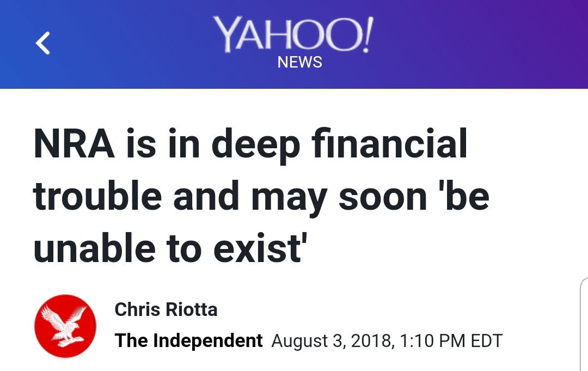Tap the 1:10 PM time text
This screenshot has height=371, width=588.
pos(432,341)
